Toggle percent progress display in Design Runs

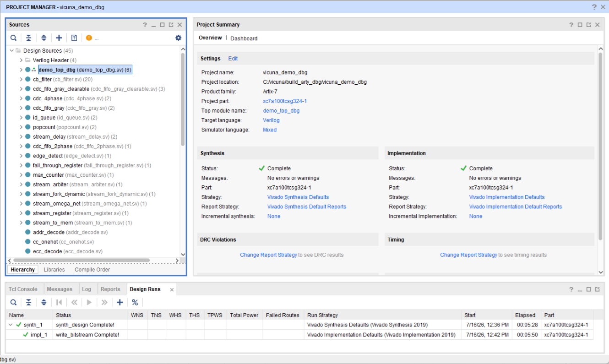[x=135, y=302]
